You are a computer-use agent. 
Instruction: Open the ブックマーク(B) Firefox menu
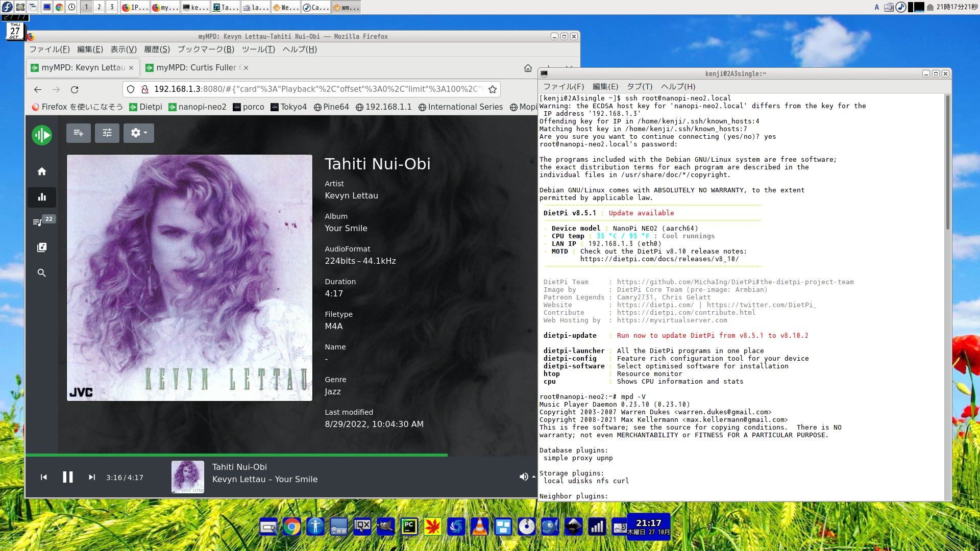click(x=205, y=49)
